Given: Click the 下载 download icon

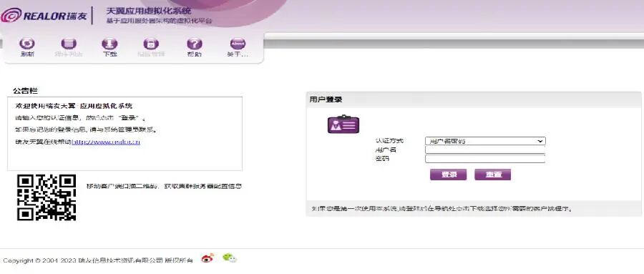Looking at the screenshot, I should 109,44.
